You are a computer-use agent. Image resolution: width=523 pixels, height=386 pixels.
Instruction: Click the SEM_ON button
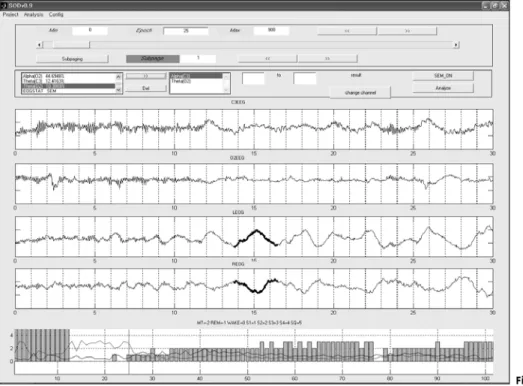tap(443, 76)
